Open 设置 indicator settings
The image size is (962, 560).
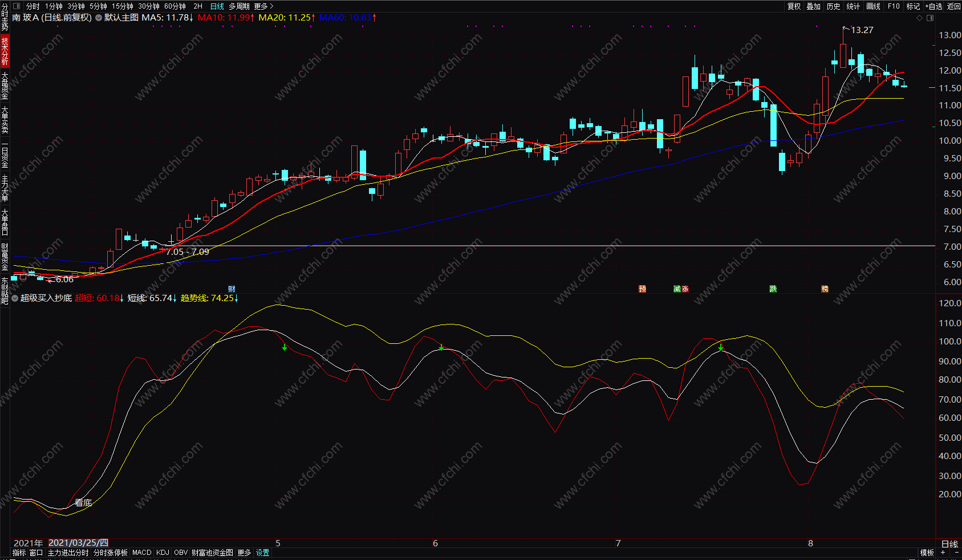click(262, 553)
